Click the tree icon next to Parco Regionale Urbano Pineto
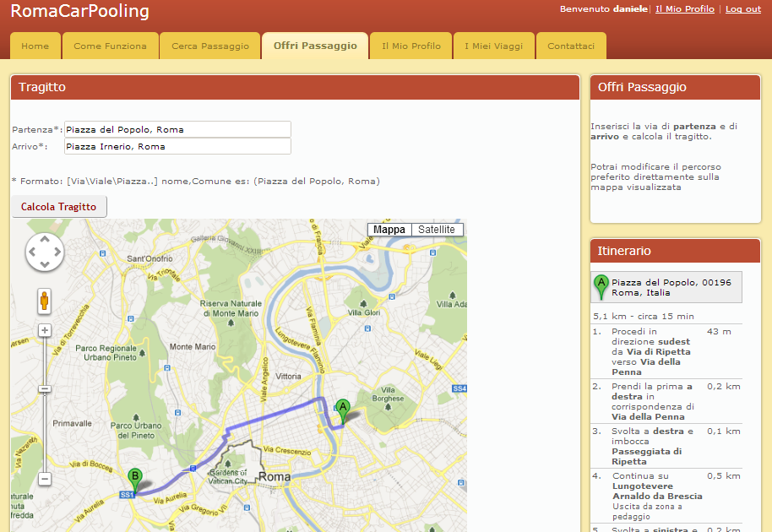Image resolution: width=772 pixels, height=532 pixels. click(x=142, y=352)
